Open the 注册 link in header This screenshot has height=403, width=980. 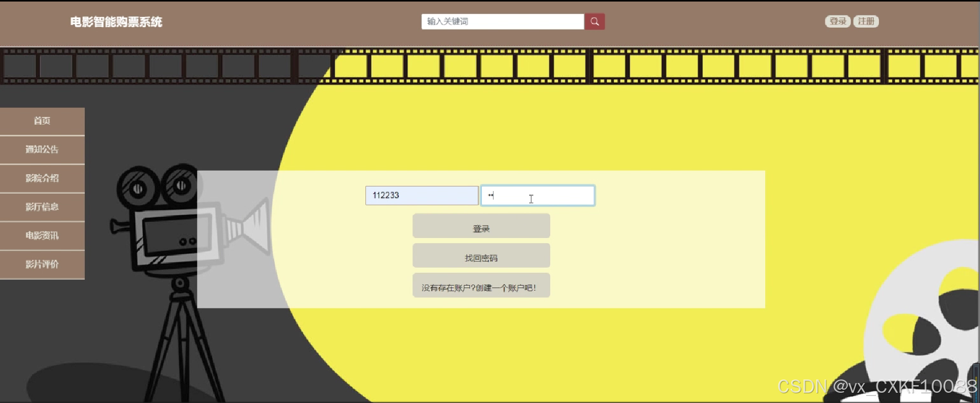pyautogui.click(x=866, y=21)
